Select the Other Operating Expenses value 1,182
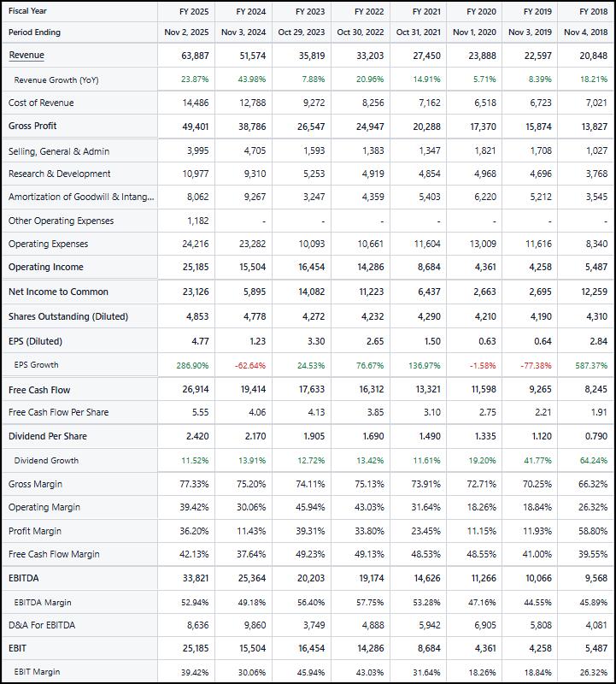This screenshot has width=616, height=684. pos(197,221)
